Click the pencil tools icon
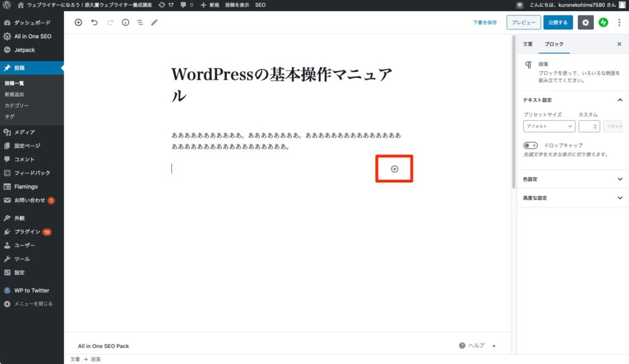The width and height of the screenshot is (629, 364). coord(154,23)
